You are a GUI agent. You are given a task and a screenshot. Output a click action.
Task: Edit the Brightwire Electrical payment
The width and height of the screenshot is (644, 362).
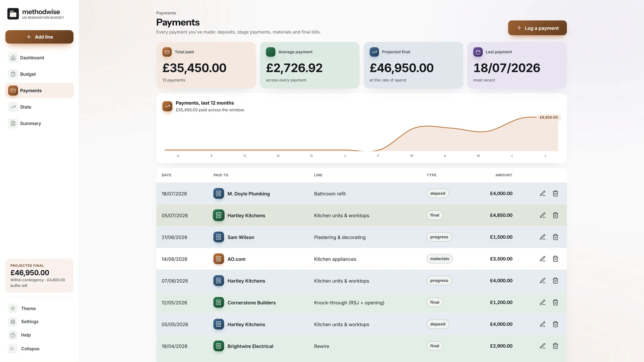click(x=543, y=346)
